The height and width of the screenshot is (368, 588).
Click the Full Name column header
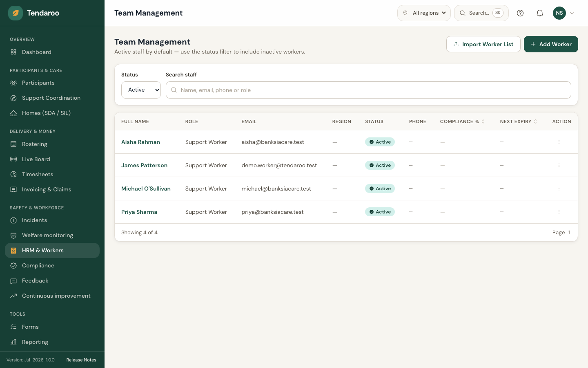point(135,121)
